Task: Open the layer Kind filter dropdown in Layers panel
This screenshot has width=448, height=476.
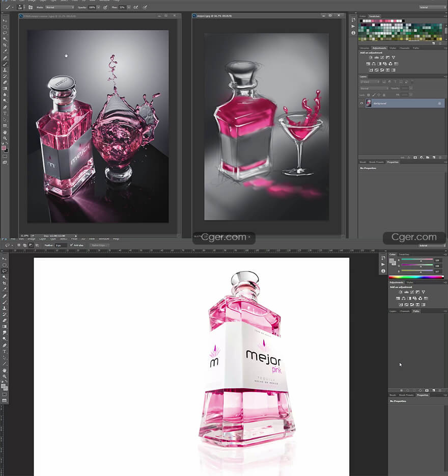Action: [370, 82]
